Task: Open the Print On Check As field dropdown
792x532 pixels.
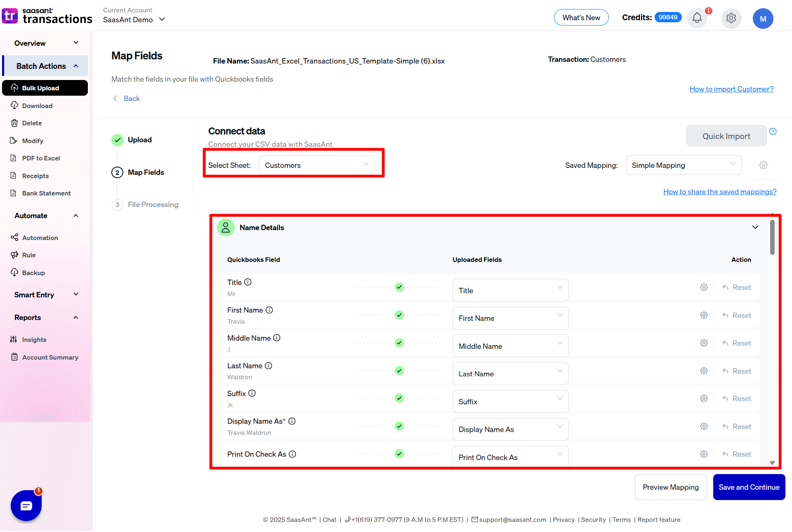Action: click(x=510, y=457)
